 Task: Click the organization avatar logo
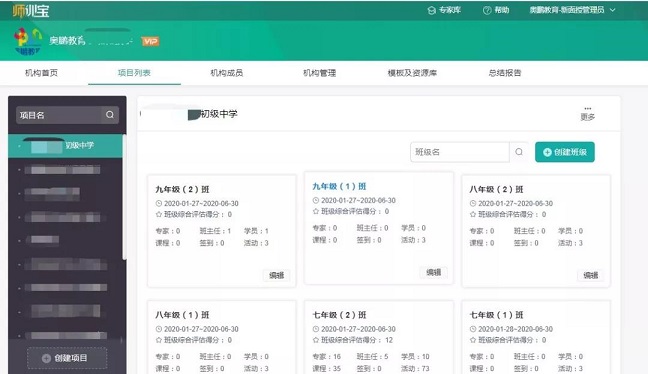click(28, 42)
